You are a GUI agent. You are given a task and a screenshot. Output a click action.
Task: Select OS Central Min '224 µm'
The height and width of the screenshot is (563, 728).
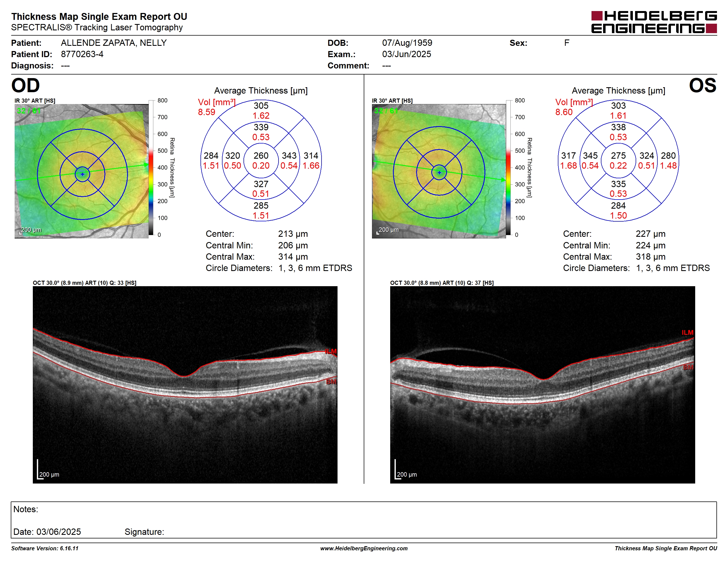(x=651, y=245)
